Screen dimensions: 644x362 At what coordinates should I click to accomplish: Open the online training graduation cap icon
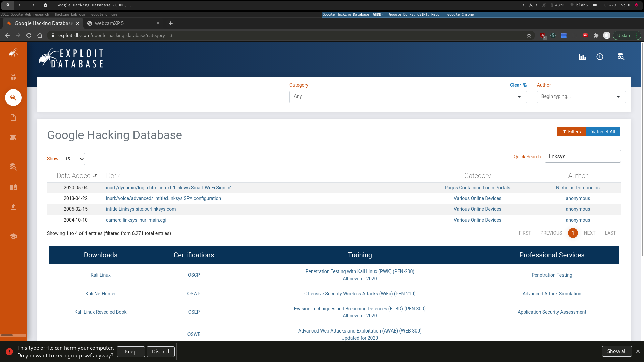(13, 236)
